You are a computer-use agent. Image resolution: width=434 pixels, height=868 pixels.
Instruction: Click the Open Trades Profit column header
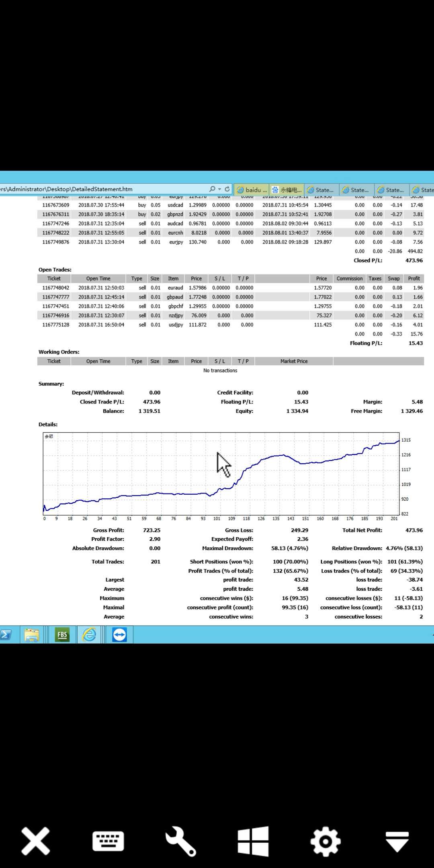pyautogui.click(x=414, y=278)
